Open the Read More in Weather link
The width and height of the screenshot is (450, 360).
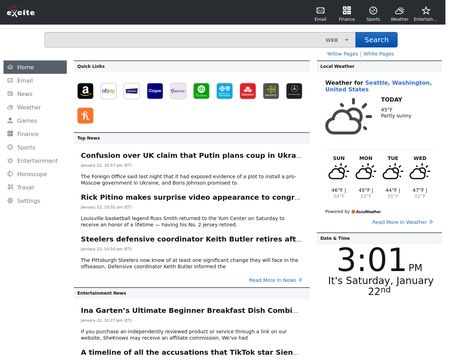(x=402, y=222)
